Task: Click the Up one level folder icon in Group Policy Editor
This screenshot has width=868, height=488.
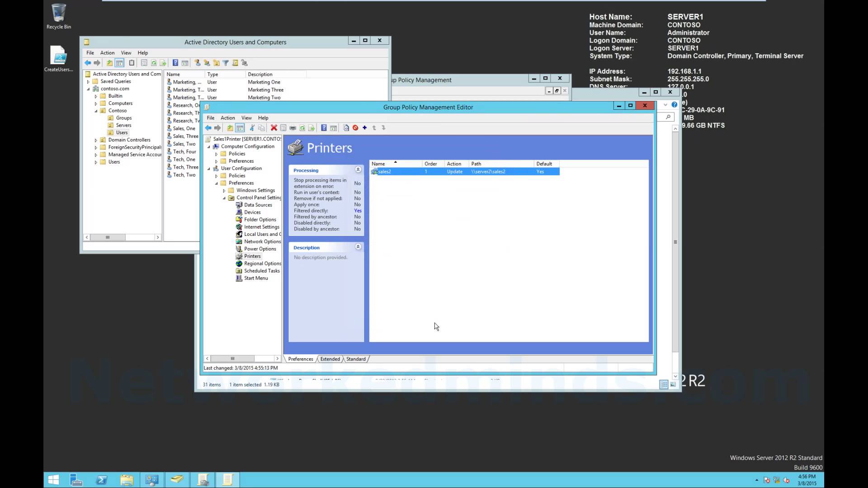Action: click(230, 128)
